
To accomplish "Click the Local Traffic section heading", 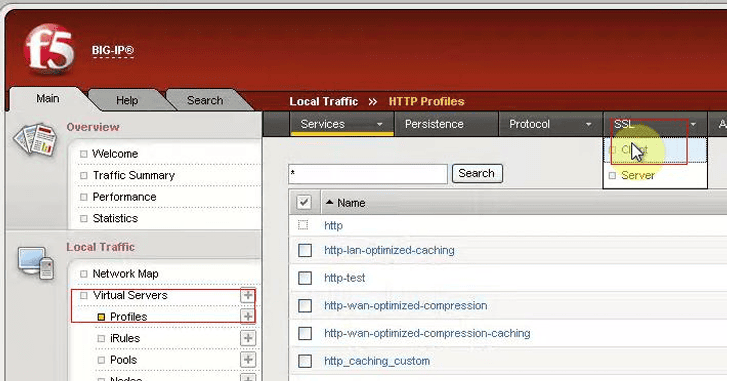I will coord(100,247).
